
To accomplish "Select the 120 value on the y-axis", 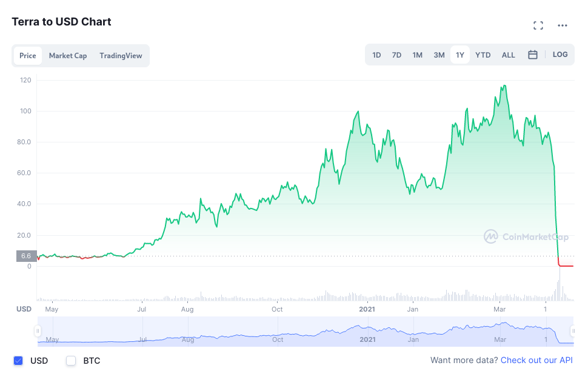I will click(x=25, y=80).
